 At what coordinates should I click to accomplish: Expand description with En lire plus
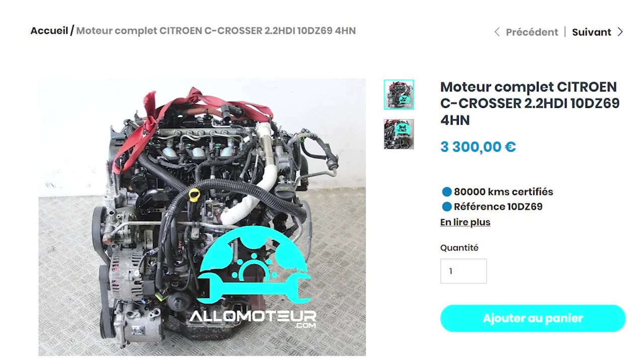coord(465,222)
